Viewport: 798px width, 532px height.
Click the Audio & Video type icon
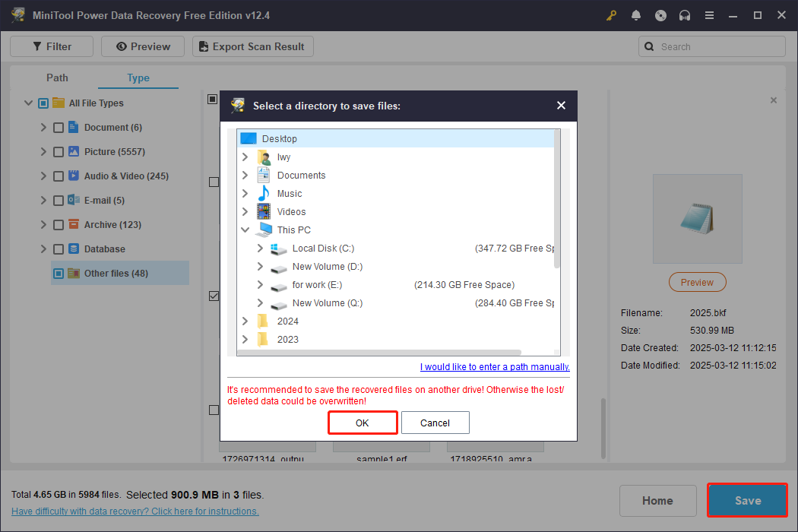click(x=74, y=176)
